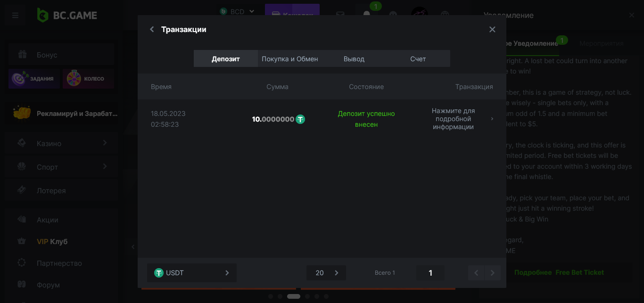Close the Уведомление notification panel

pyautogui.click(x=632, y=15)
